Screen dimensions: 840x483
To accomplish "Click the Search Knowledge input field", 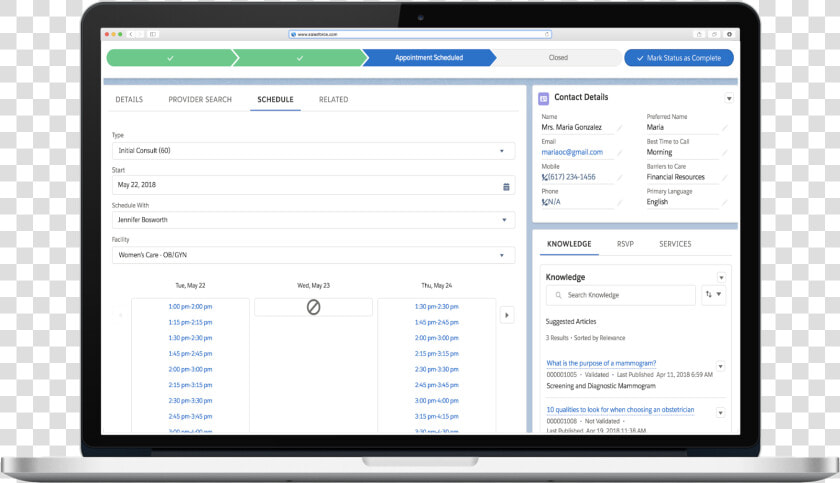I will click(621, 295).
